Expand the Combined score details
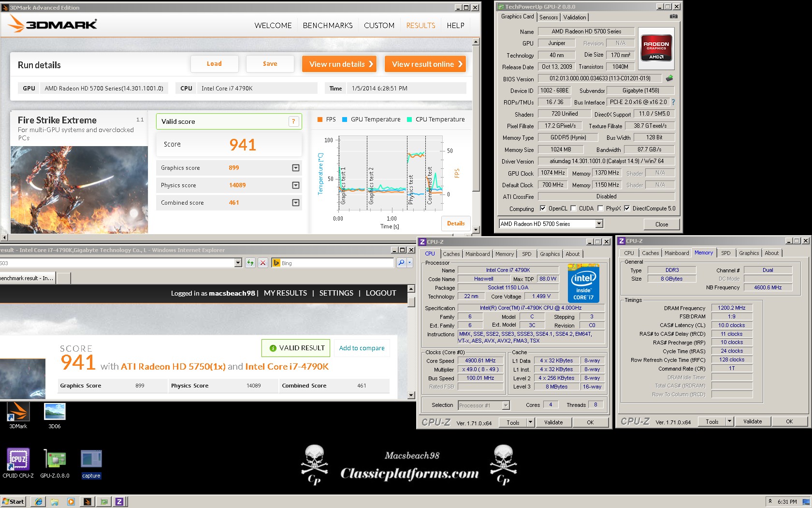The width and height of the screenshot is (812, 508). (x=296, y=203)
